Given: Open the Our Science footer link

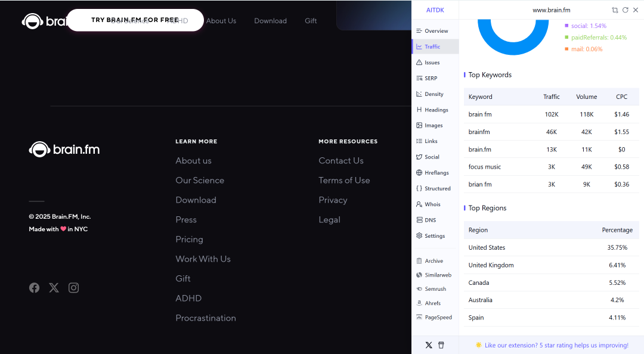Looking at the screenshot, I should pyautogui.click(x=200, y=181).
